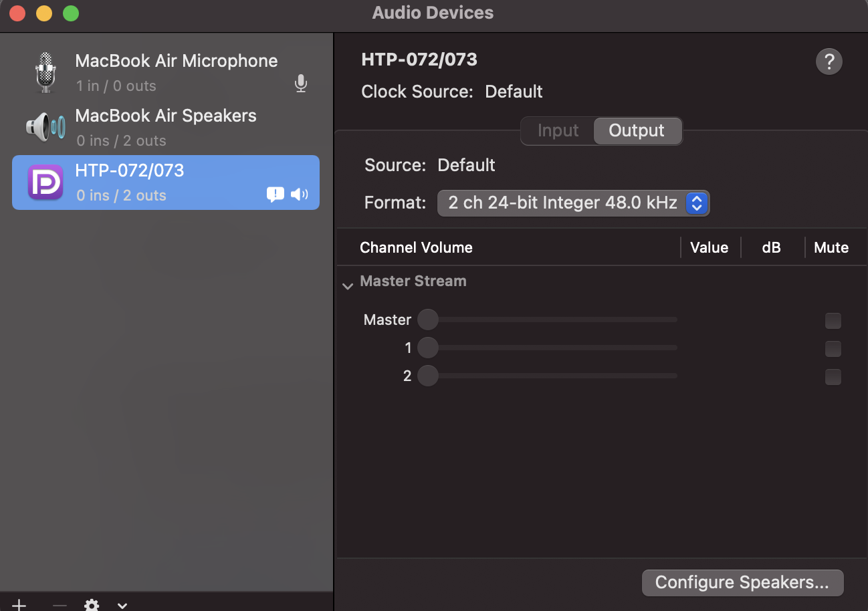Click the plus icon to add a device

point(19,605)
